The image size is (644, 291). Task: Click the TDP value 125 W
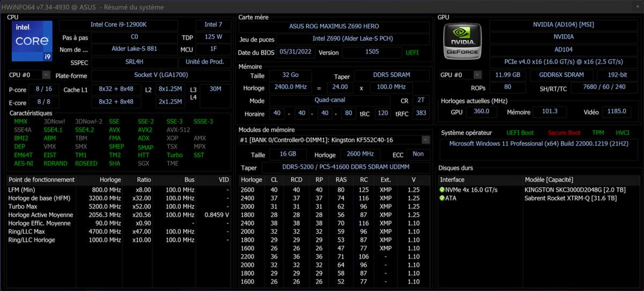213,37
